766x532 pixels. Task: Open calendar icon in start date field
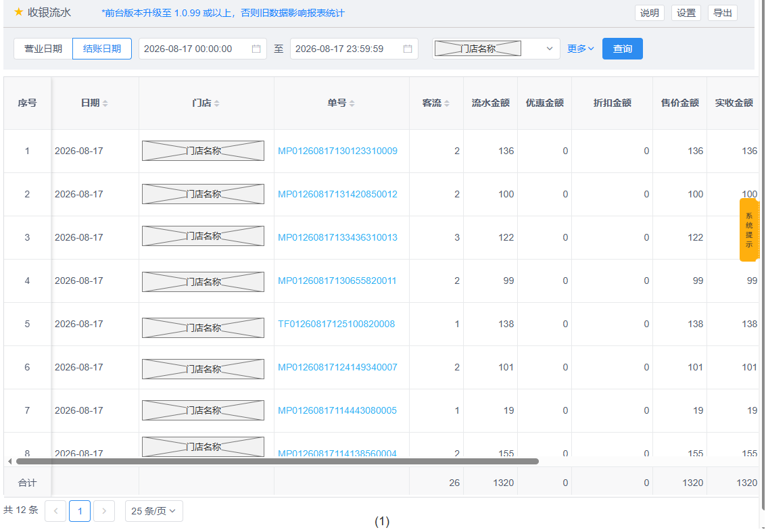[x=256, y=49]
